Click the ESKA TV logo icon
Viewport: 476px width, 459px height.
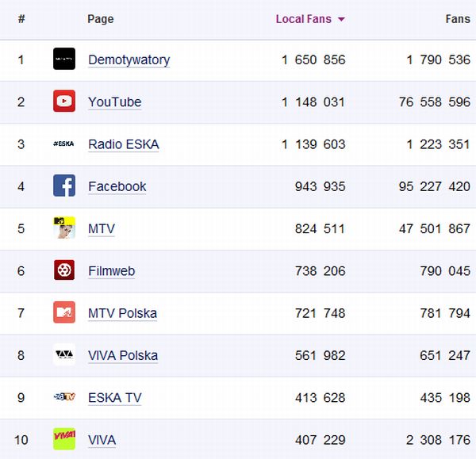[64, 397]
